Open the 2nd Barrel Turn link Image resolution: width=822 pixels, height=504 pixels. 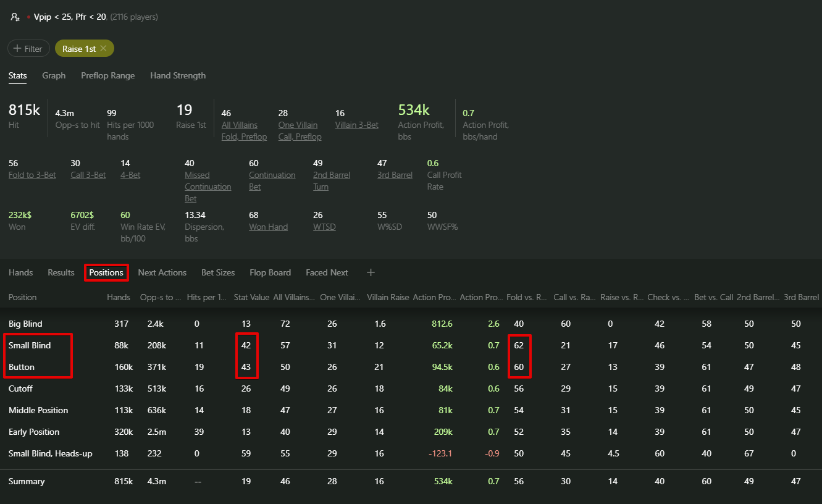point(331,180)
